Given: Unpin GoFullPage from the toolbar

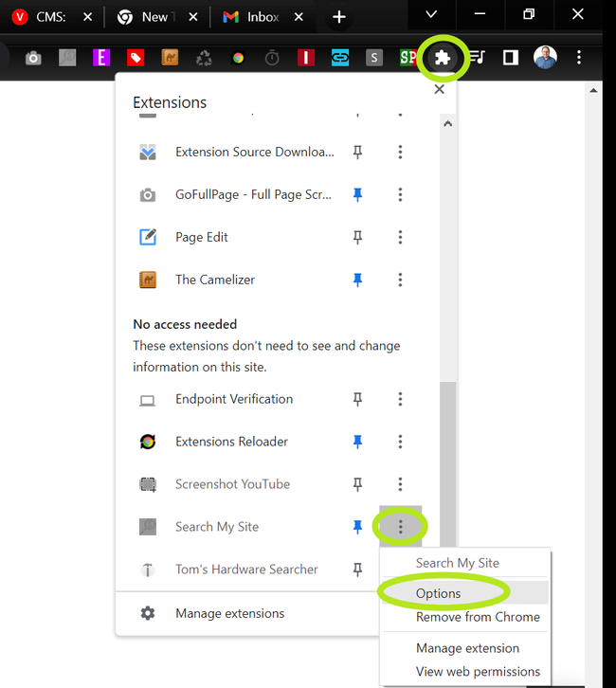Looking at the screenshot, I should point(357,195).
